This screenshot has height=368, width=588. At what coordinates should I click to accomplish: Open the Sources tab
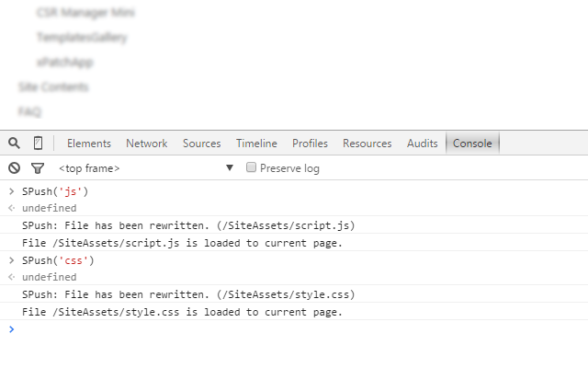pos(202,144)
